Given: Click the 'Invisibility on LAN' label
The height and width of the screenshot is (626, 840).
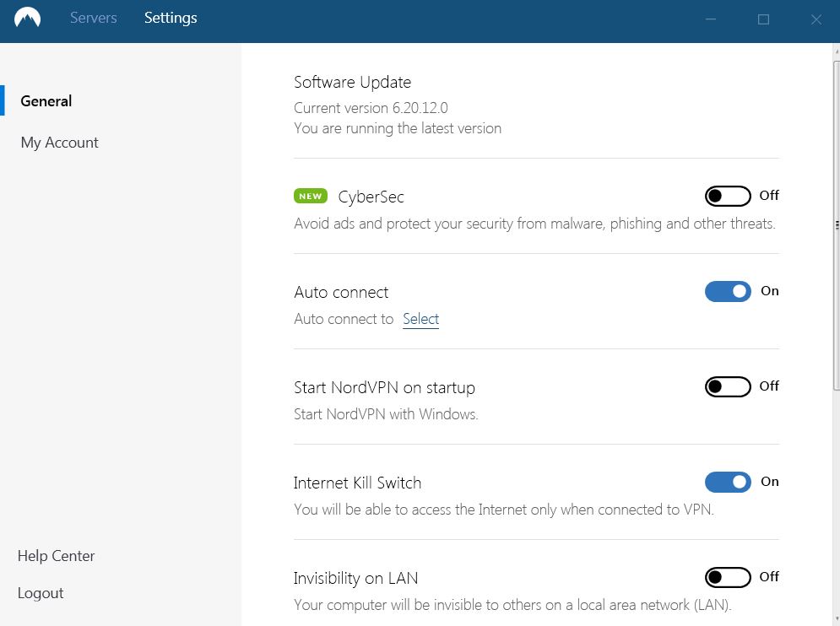Looking at the screenshot, I should [355, 579].
